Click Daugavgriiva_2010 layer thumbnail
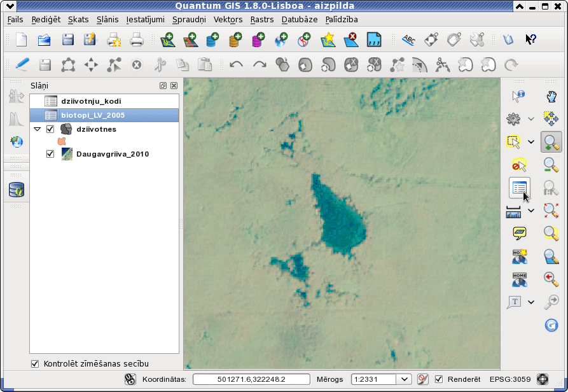Screen dimensions: 568x392 67,154
